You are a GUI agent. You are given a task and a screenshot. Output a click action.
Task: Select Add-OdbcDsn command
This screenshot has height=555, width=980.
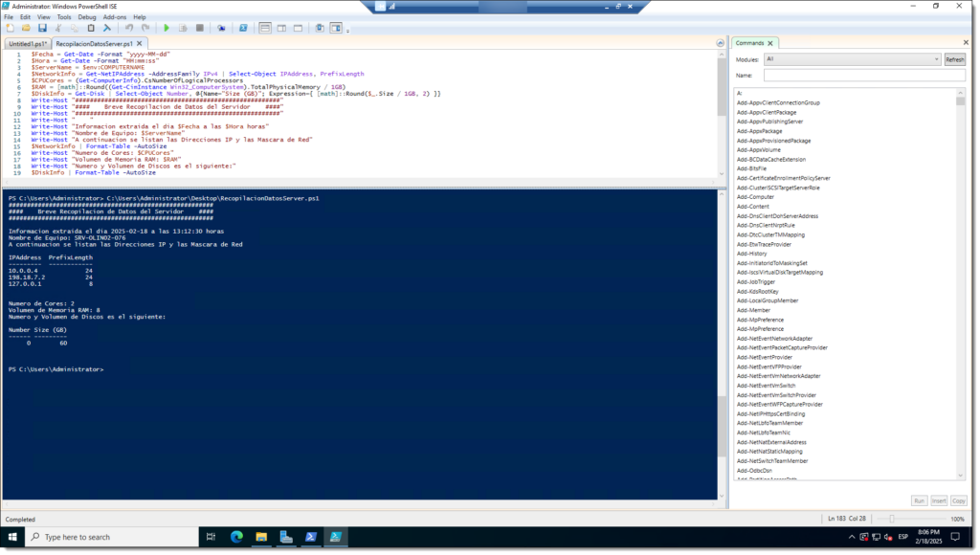[754, 471]
